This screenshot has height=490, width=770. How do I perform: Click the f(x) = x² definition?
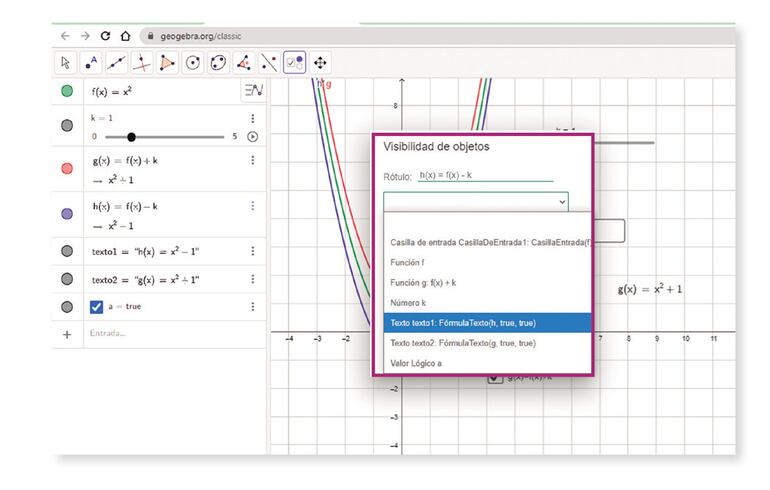[x=112, y=91]
